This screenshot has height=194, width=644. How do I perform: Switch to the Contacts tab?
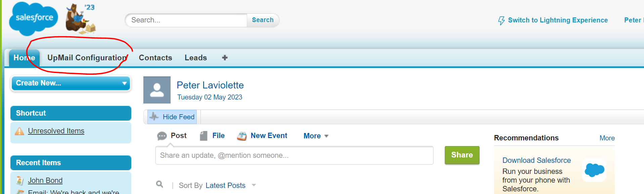click(155, 58)
